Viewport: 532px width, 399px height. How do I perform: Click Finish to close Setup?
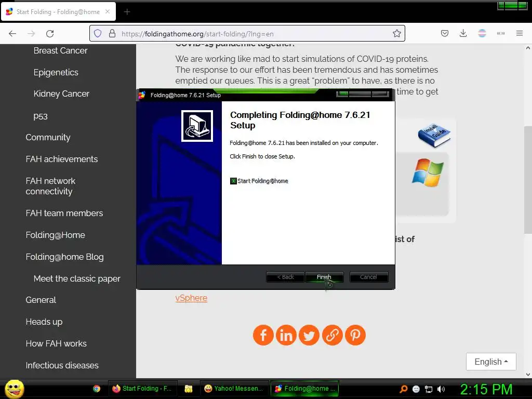tap(324, 277)
